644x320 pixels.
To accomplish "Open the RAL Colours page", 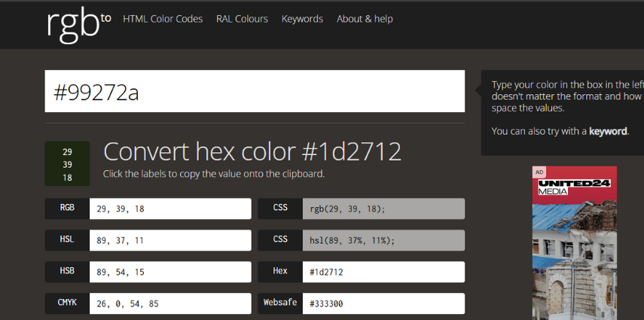I will [242, 19].
